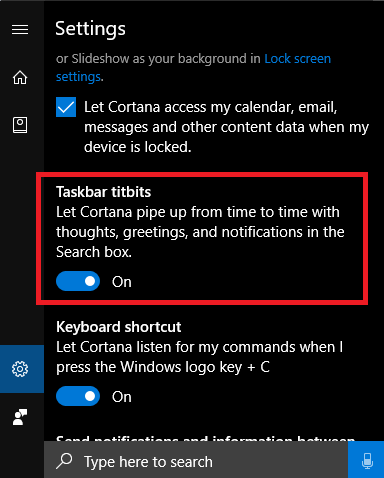The height and width of the screenshot is (478, 384).
Task: Click the On label beside Taskbar titbits switch
Action: click(x=122, y=282)
